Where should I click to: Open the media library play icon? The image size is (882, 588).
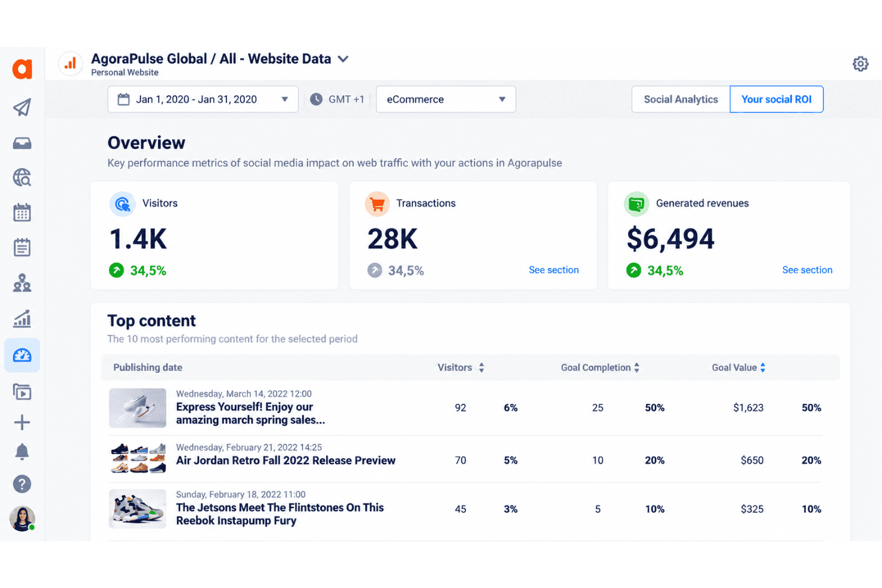[x=22, y=391]
